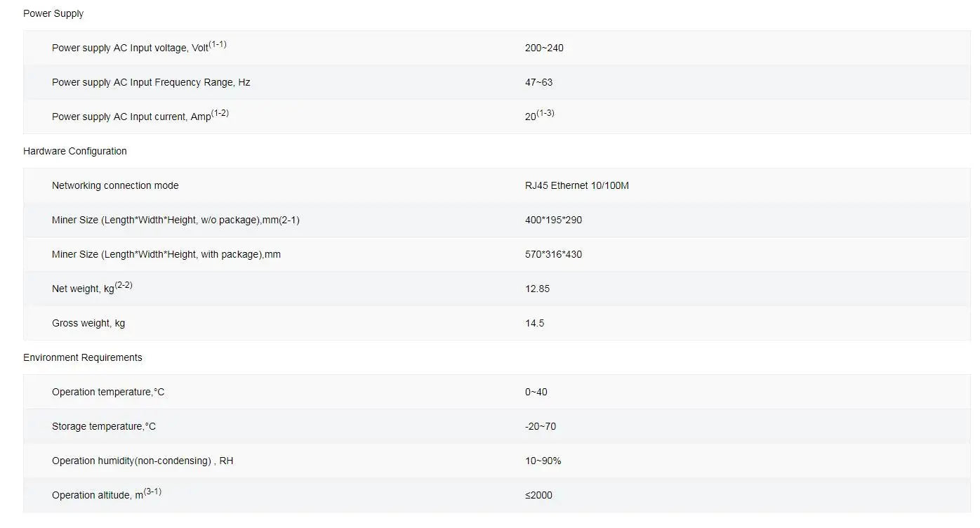Select the 47~63 frequency value
Image resolution: width=980 pixels, height=528 pixels.
tap(538, 82)
